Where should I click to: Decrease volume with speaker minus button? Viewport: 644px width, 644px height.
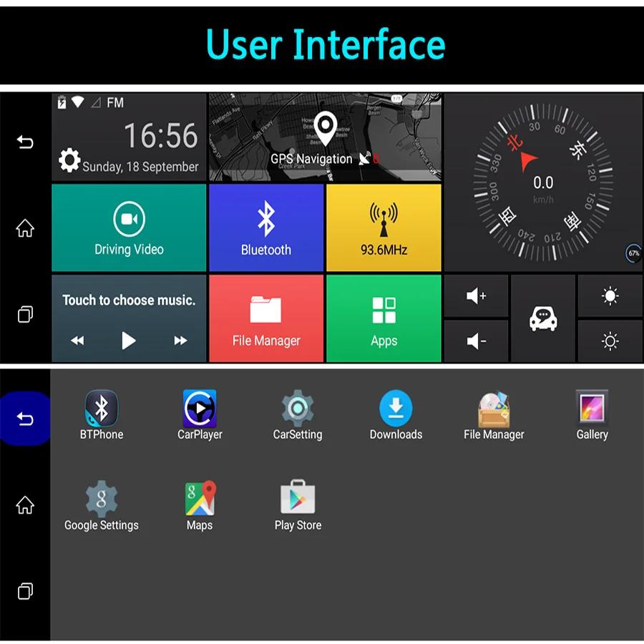(x=476, y=341)
